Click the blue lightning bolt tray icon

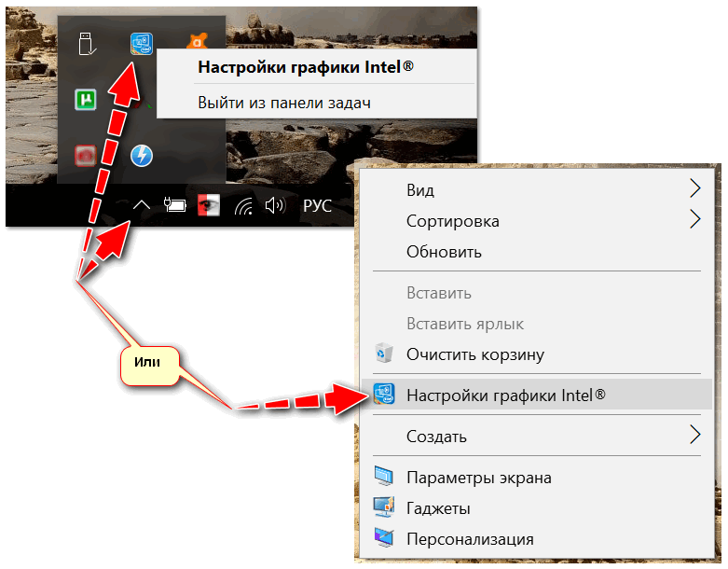[x=142, y=156]
